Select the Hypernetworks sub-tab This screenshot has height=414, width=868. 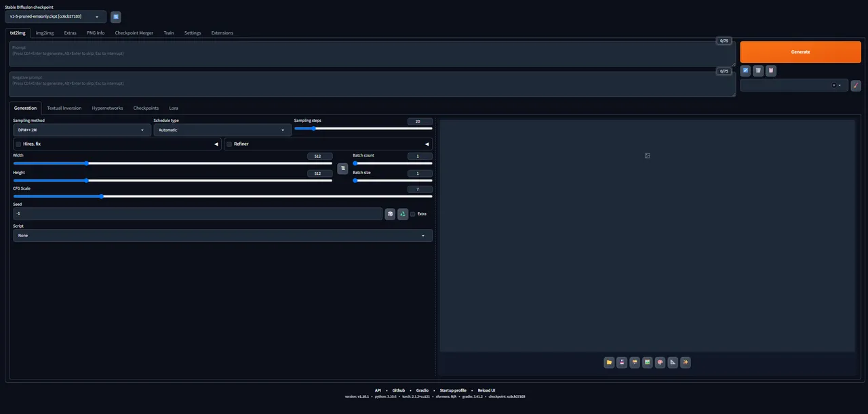(108, 108)
